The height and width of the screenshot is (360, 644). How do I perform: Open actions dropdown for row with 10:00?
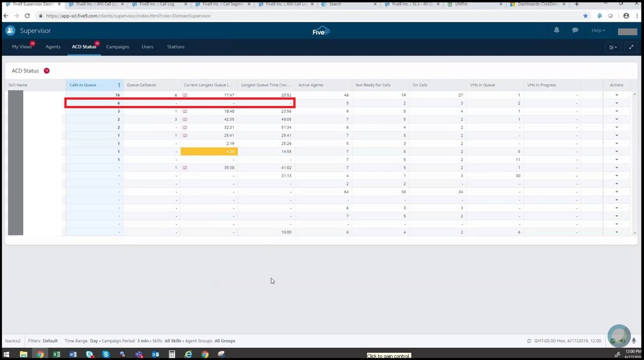(617, 232)
